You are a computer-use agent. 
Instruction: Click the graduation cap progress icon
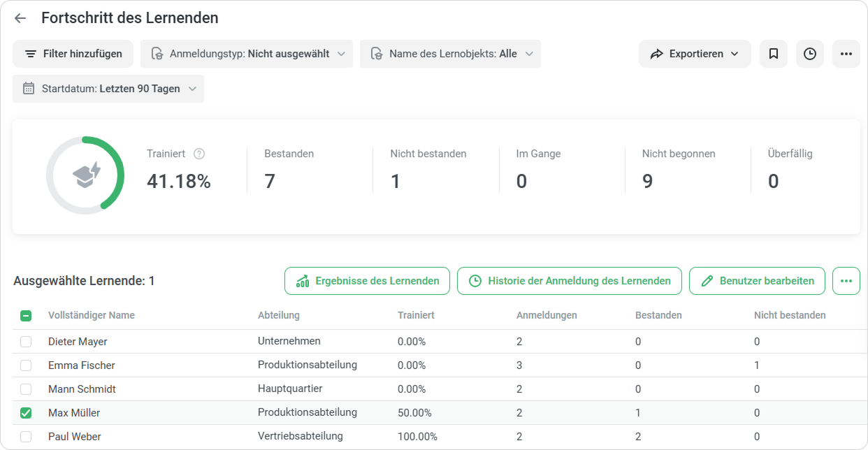tap(87, 175)
